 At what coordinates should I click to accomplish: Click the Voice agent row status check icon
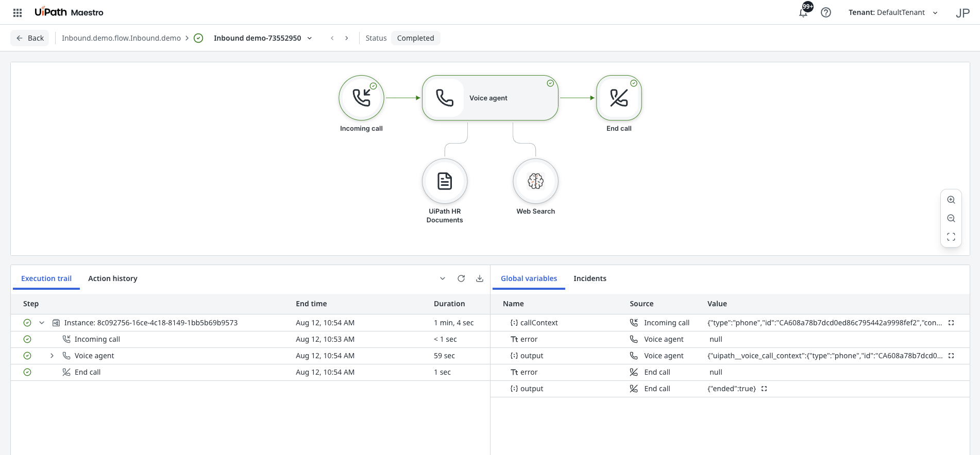tap(27, 356)
